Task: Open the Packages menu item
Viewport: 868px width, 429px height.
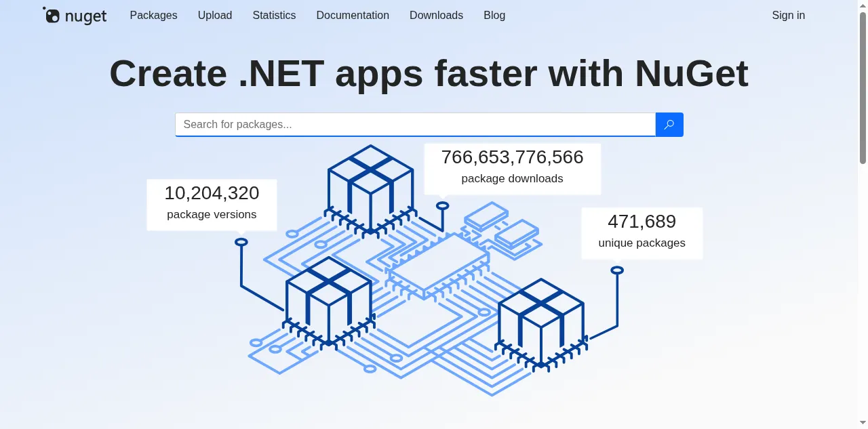Action: point(153,15)
